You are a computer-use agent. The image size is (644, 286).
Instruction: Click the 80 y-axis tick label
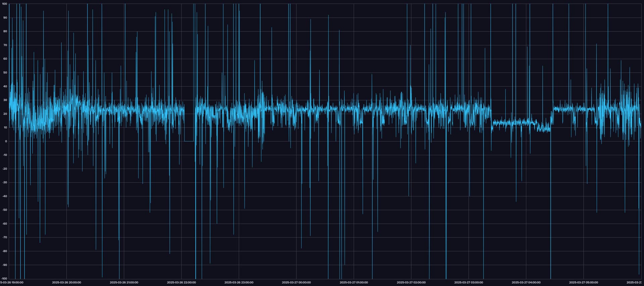point(5,31)
